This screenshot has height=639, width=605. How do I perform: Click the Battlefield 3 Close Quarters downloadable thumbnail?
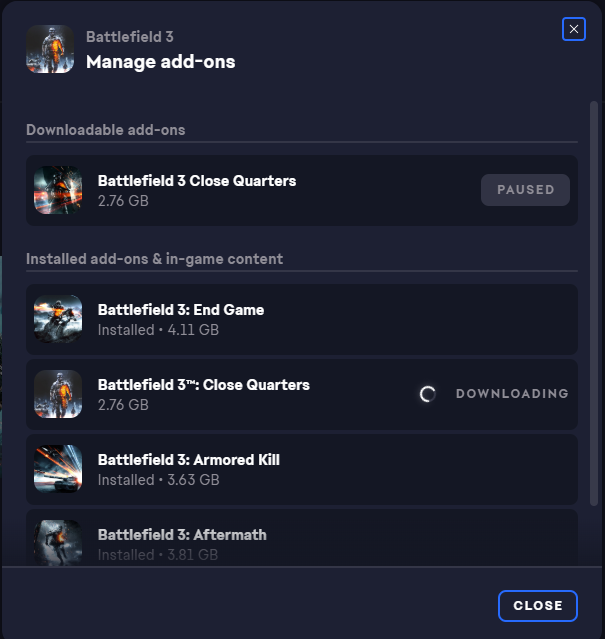click(x=58, y=190)
